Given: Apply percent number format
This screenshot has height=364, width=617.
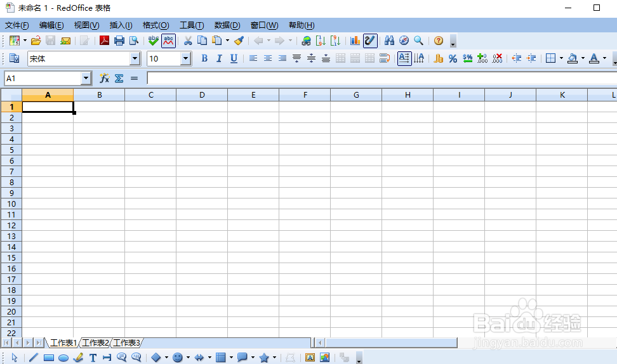Looking at the screenshot, I should coord(453,58).
